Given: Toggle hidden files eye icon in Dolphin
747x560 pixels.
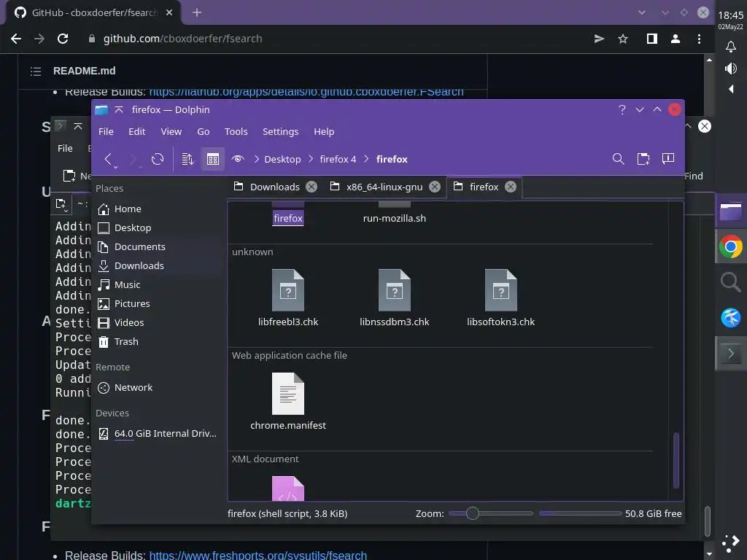Looking at the screenshot, I should point(237,159).
